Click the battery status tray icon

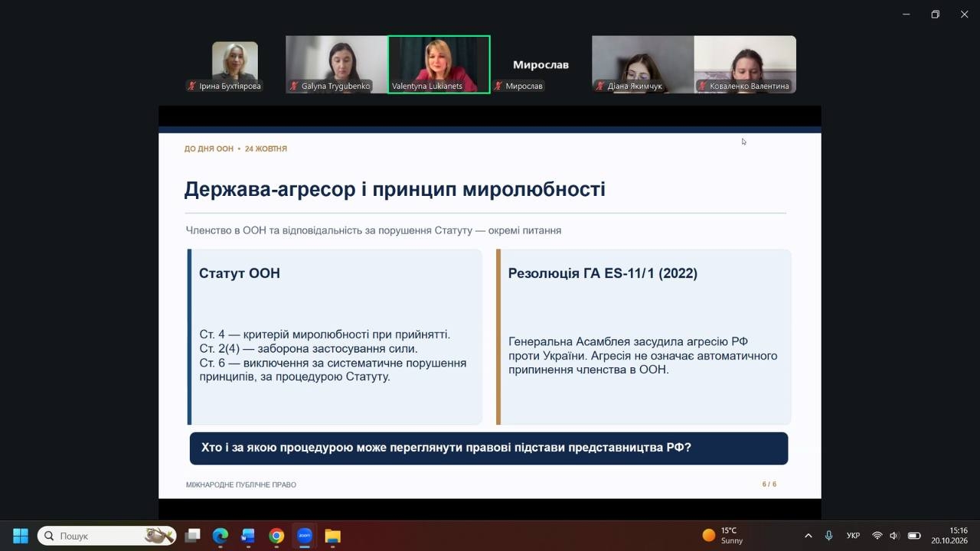click(x=914, y=536)
